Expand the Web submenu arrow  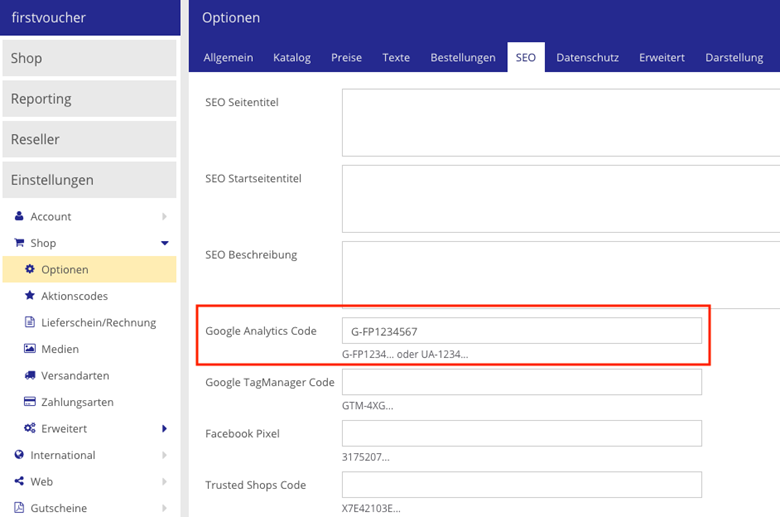click(165, 481)
